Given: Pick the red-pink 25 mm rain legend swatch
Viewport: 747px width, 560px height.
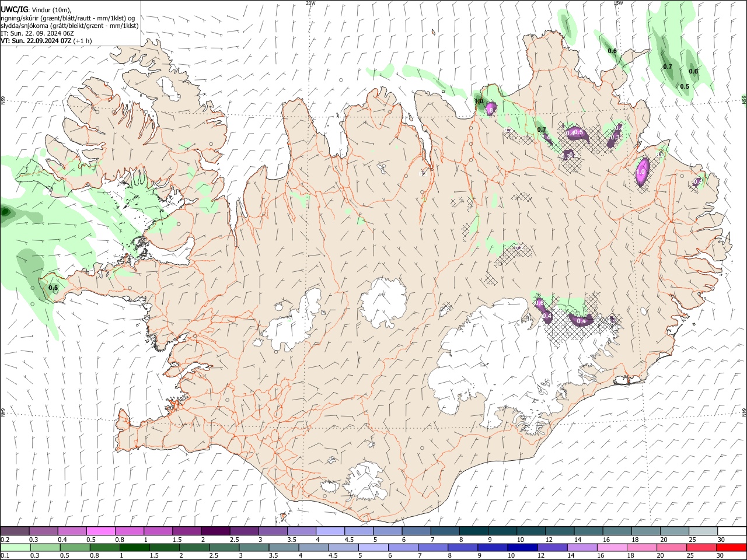Looking at the screenshot, I should click(x=701, y=547).
